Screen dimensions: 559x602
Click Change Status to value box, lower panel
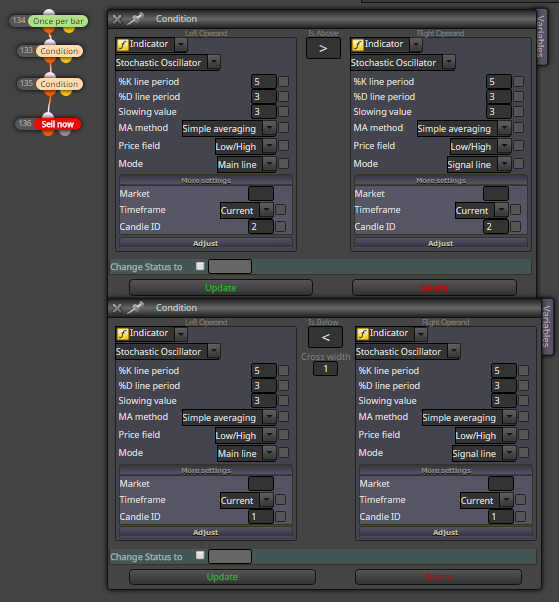(x=230, y=556)
